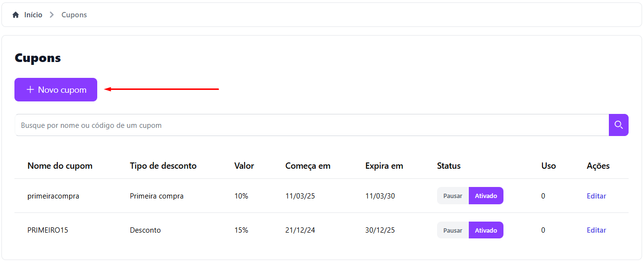Click the Expira em column header
Viewport: 644px width, 261px height.
pos(384,166)
